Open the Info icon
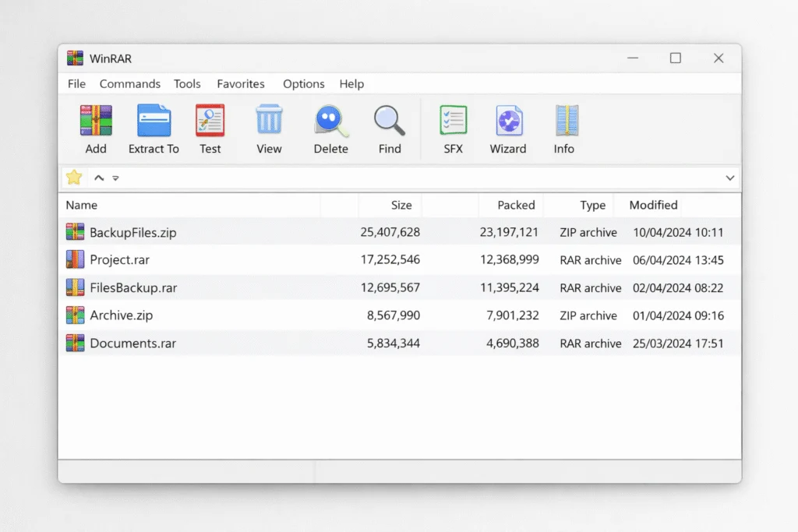Screen dimensions: 798x532 (563, 121)
